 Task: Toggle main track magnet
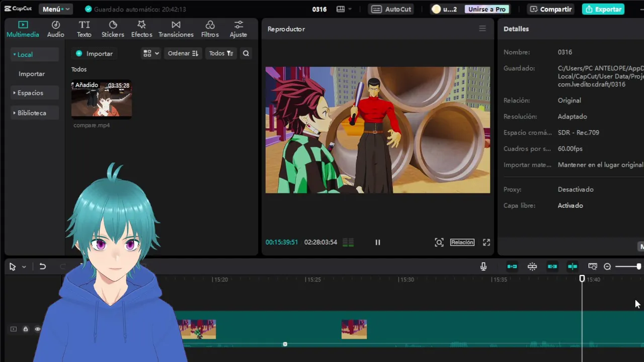click(x=512, y=266)
